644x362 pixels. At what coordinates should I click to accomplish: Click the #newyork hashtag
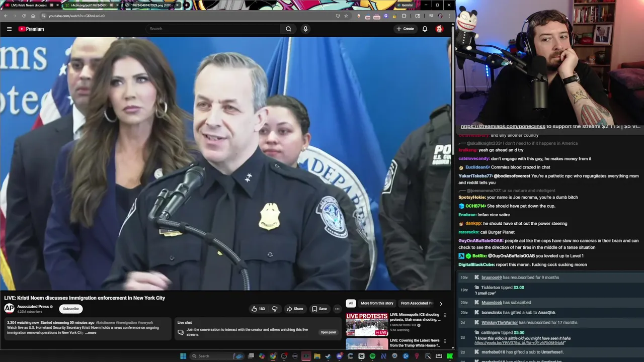coord(145,322)
